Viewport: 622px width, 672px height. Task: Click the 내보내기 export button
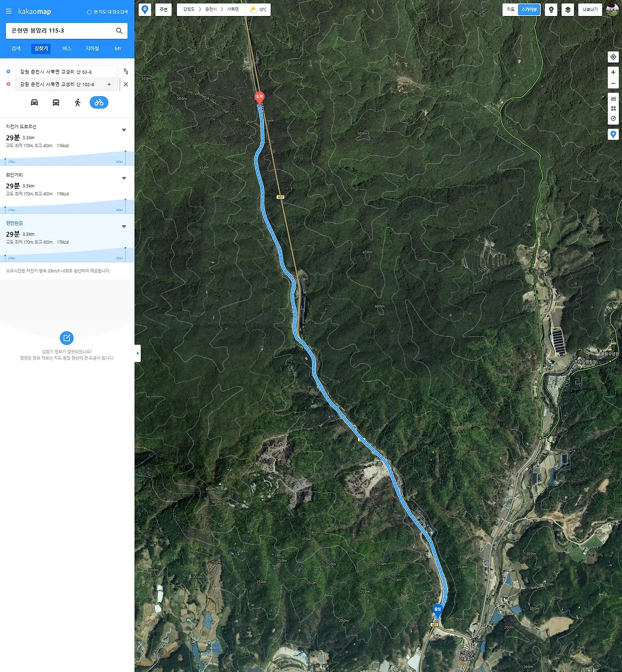[x=590, y=10]
